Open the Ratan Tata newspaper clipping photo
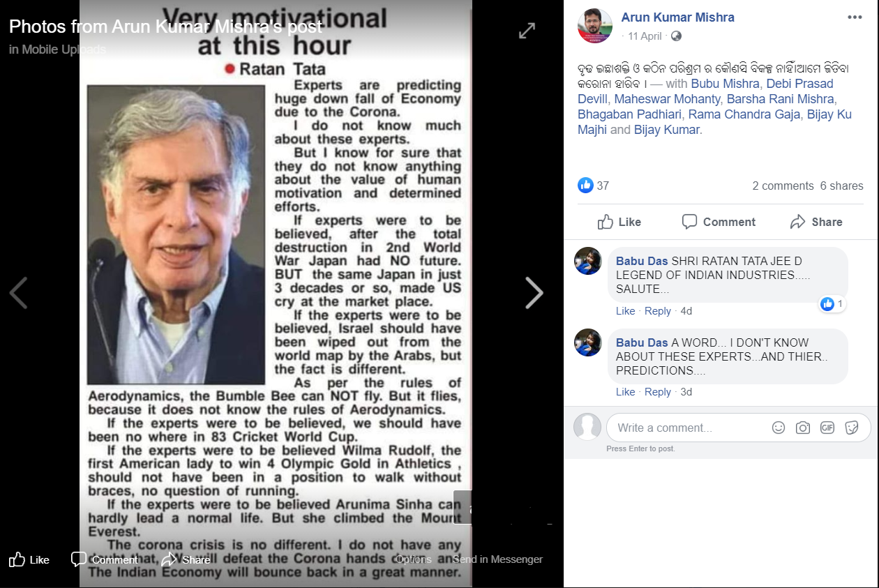This screenshot has height=588, width=879. (x=276, y=294)
